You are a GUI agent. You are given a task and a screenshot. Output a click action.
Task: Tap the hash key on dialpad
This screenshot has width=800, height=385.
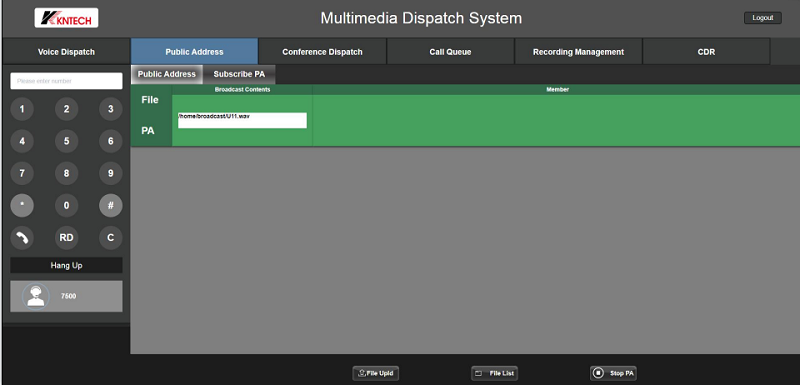111,206
